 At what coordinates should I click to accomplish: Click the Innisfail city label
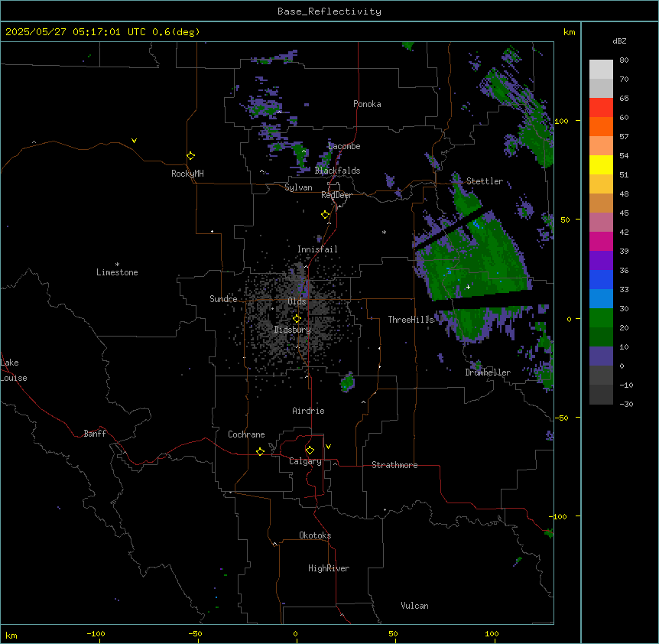click(317, 249)
